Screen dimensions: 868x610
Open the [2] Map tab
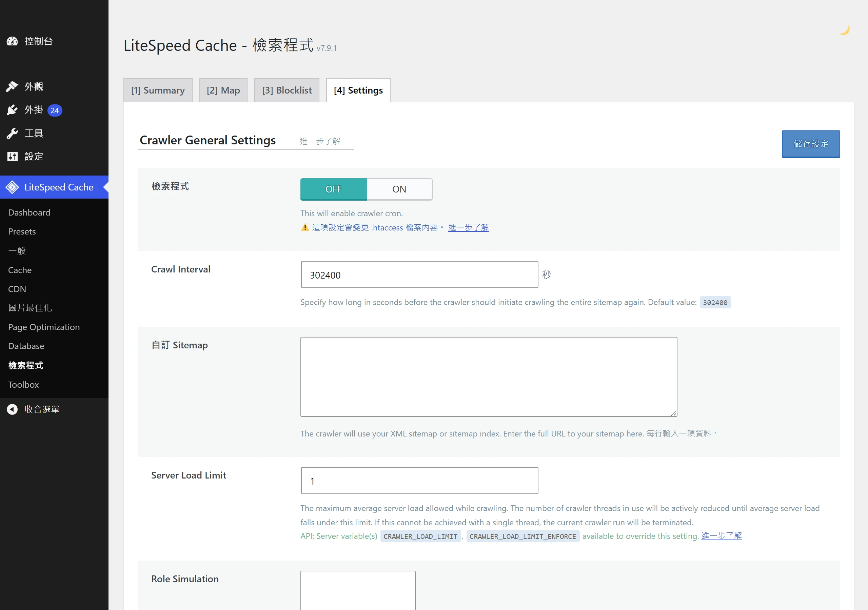tap(223, 90)
